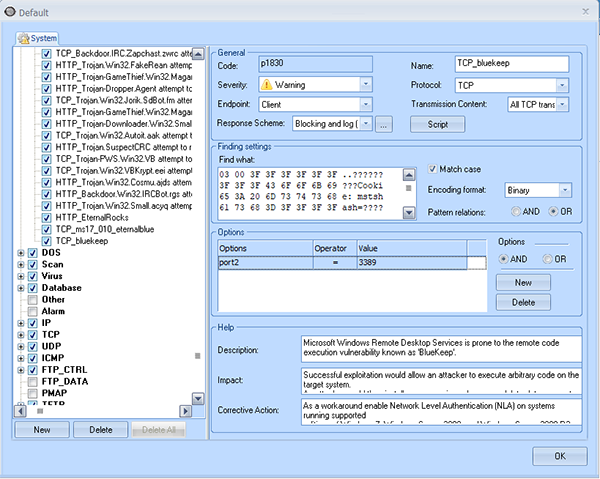
Task: Click the Impact text box
Action: point(442,380)
